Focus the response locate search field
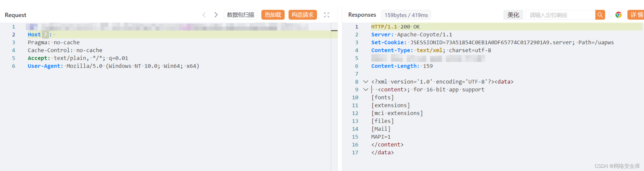This screenshot has height=171, width=644. click(560, 15)
